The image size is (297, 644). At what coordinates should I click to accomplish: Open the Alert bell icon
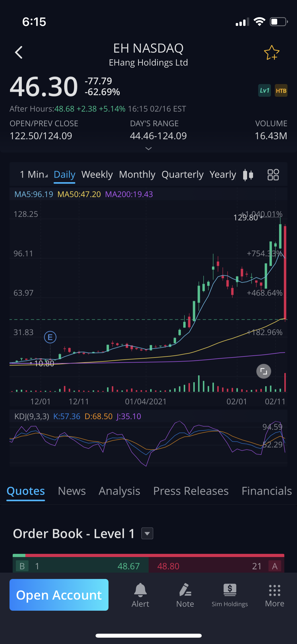pyautogui.click(x=140, y=595)
